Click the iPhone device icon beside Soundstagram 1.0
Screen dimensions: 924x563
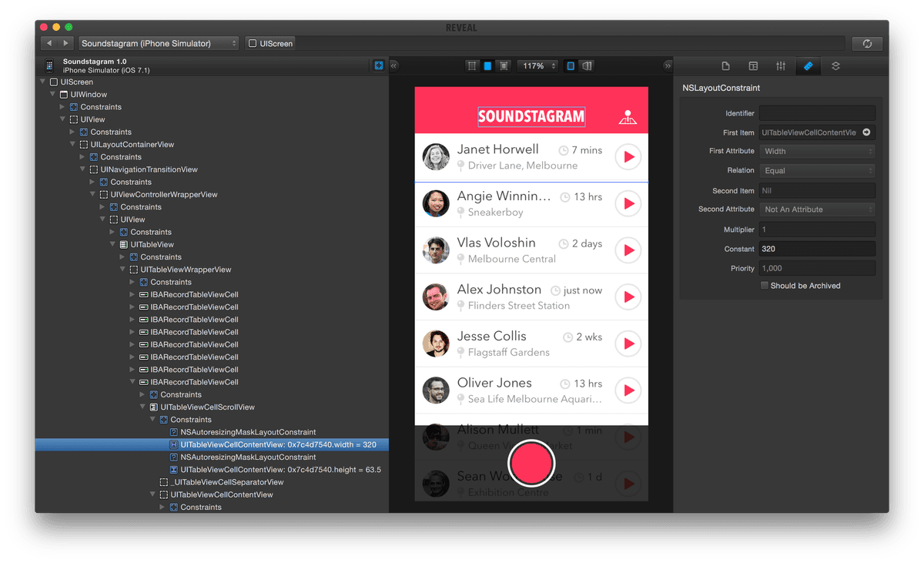[x=49, y=66]
